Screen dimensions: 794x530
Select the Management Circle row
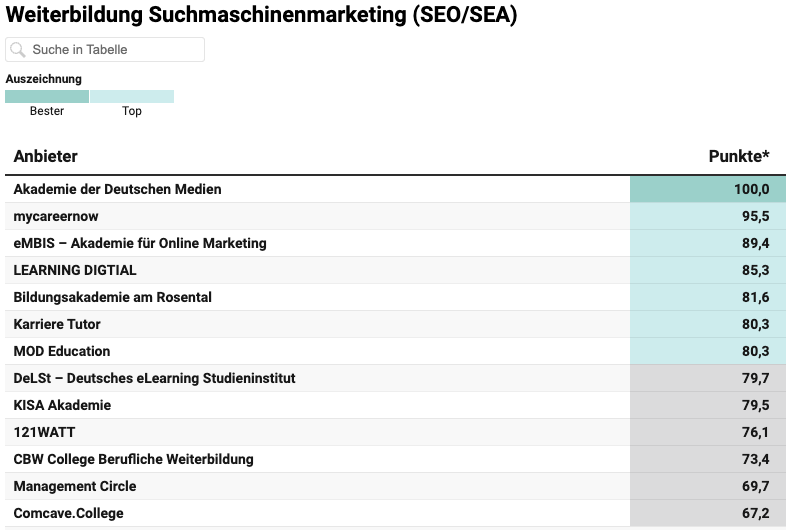(75, 486)
